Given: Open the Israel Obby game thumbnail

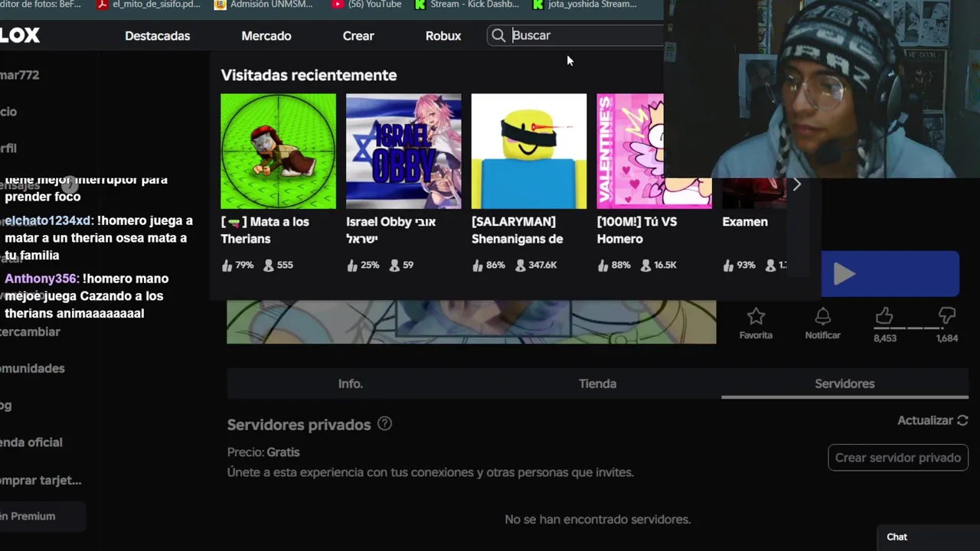Looking at the screenshot, I should click(403, 151).
